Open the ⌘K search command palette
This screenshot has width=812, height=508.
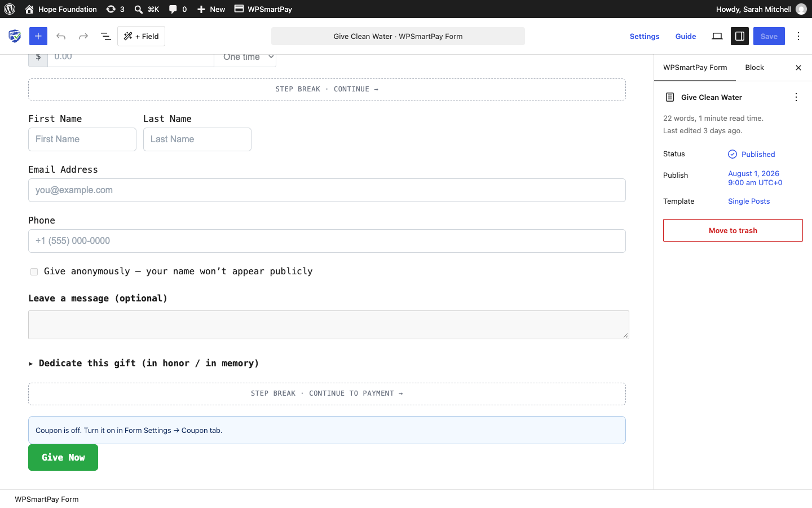[x=147, y=9]
